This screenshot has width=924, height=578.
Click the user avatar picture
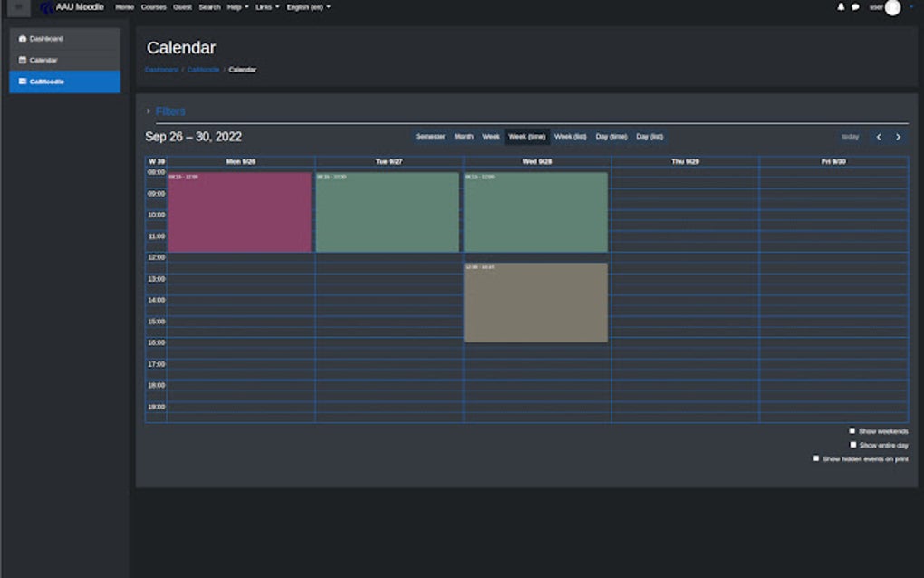892,7
